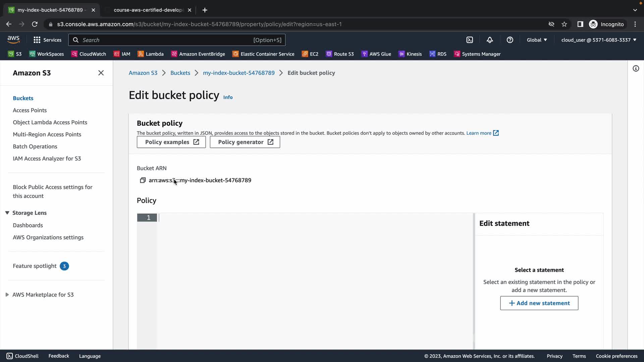The image size is (644, 362).
Task: Click the info panel icon on right edge
Action: coord(636,69)
